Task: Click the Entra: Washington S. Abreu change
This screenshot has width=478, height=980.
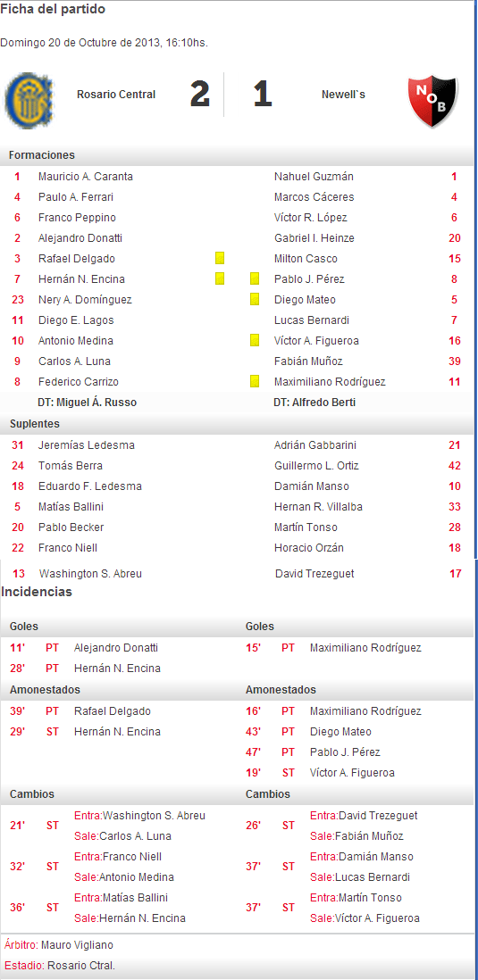Action: pos(139,816)
